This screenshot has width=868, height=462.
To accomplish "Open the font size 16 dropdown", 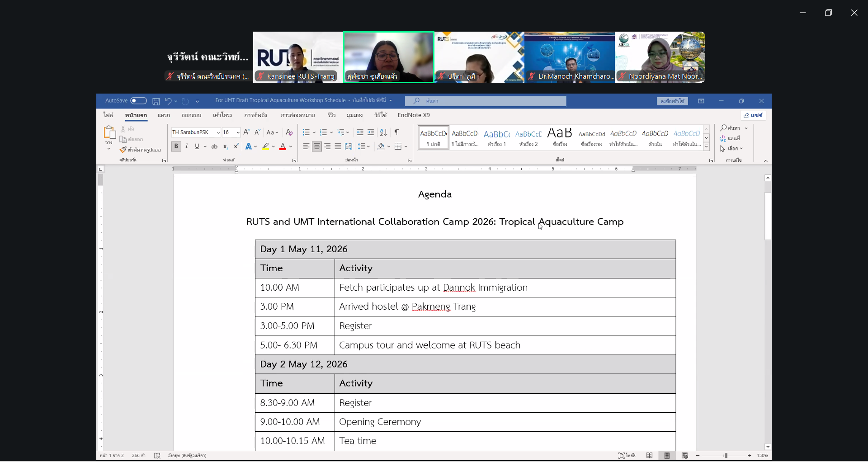I will point(238,132).
